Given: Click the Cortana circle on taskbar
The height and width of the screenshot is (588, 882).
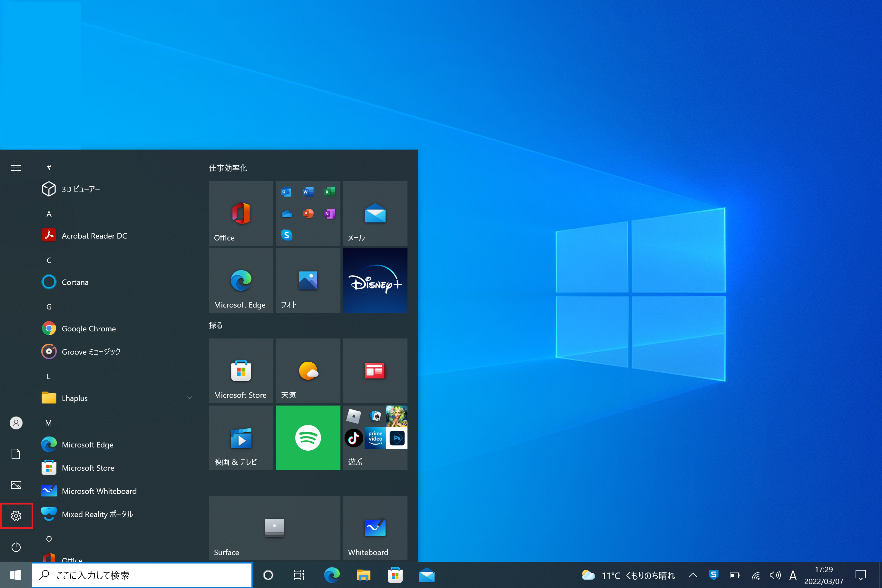Looking at the screenshot, I should coord(268,575).
